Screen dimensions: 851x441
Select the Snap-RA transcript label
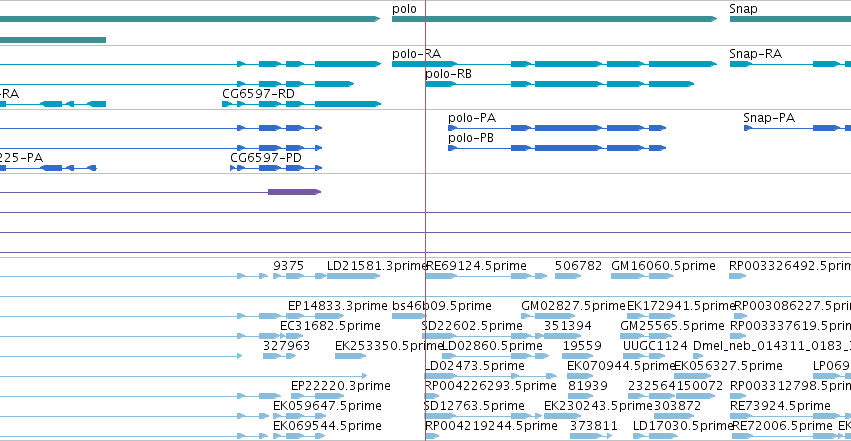(x=755, y=54)
